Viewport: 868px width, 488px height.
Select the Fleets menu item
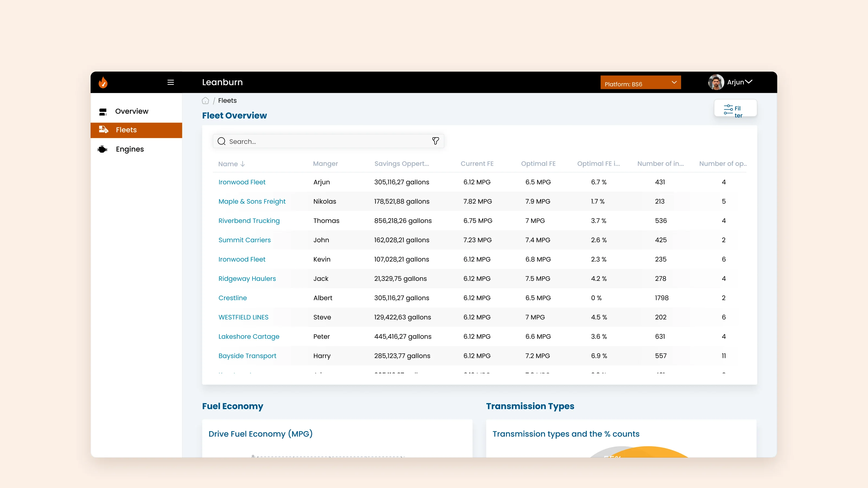click(136, 130)
